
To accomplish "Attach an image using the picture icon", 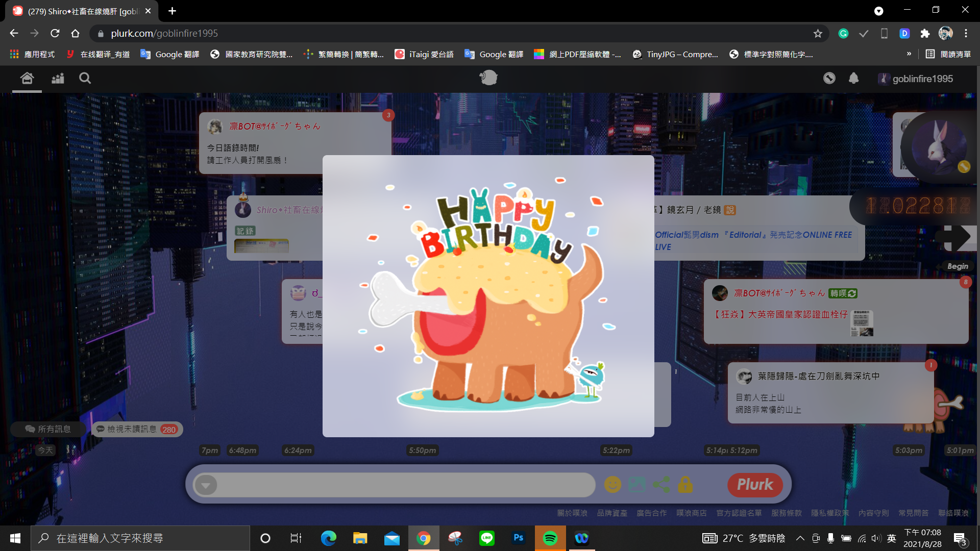I will point(636,484).
